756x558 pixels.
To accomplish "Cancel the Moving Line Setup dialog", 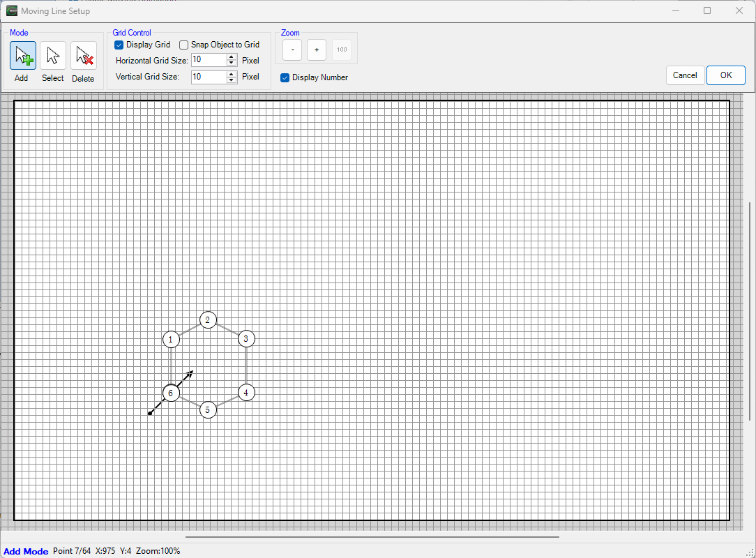I will tap(685, 75).
